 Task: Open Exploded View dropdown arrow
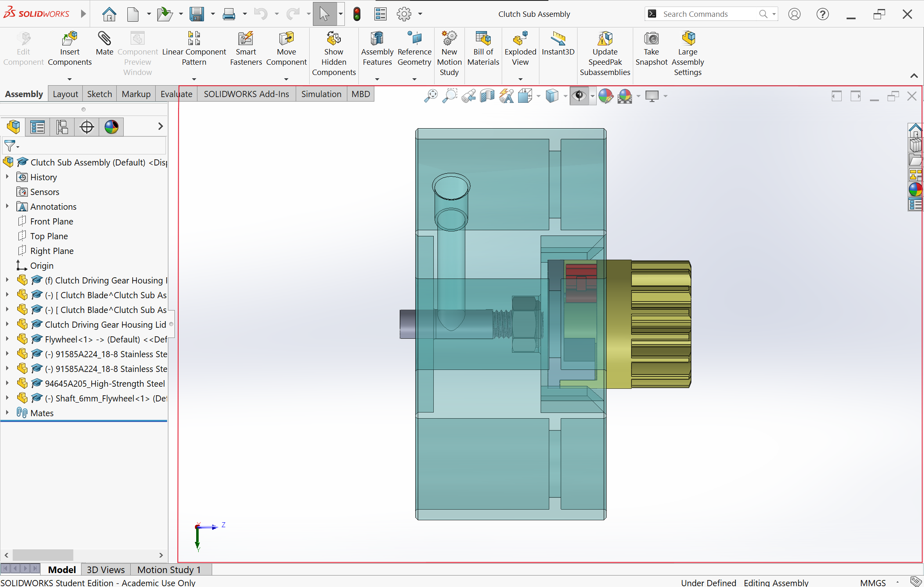[x=520, y=79]
